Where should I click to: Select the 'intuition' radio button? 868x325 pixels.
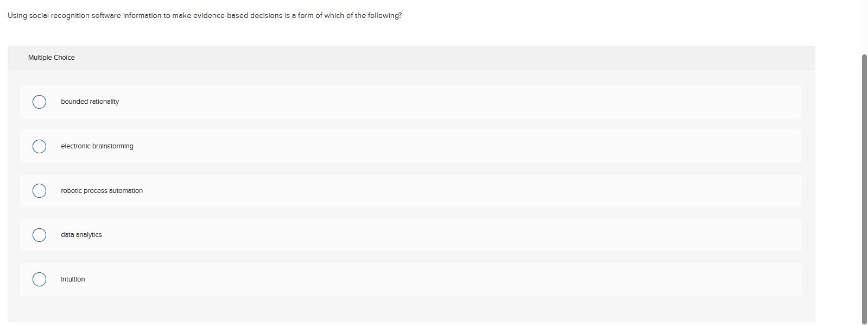39,279
